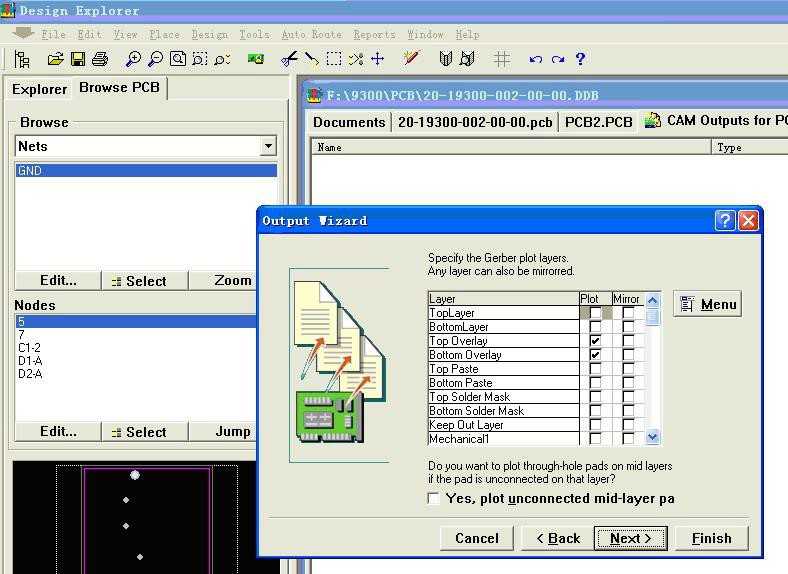Switch to the Explorer tab

(x=40, y=89)
